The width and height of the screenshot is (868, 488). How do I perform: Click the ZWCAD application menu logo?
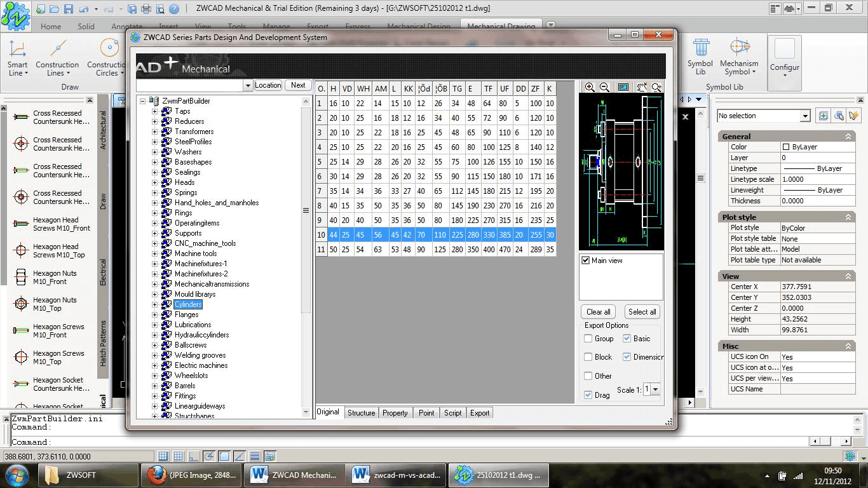tap(15, 17)
